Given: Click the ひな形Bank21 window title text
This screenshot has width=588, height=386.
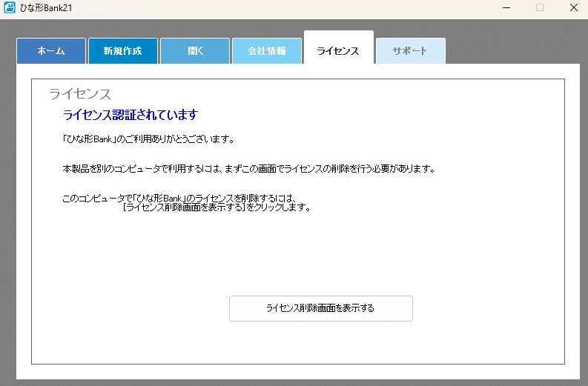Looking at the screenshot, I should (46, 8).
